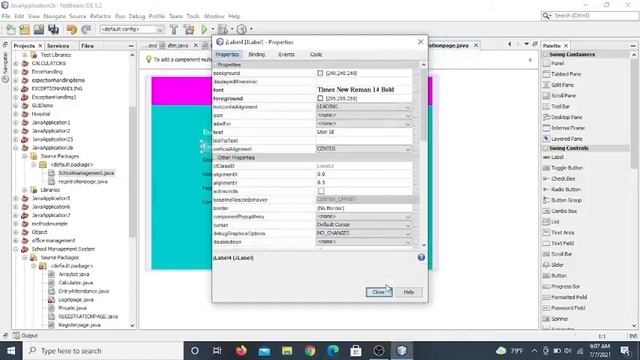Viewport: 640px width, 360px height.
Task: Click the Help button in dialog
Action: [409, 292]
